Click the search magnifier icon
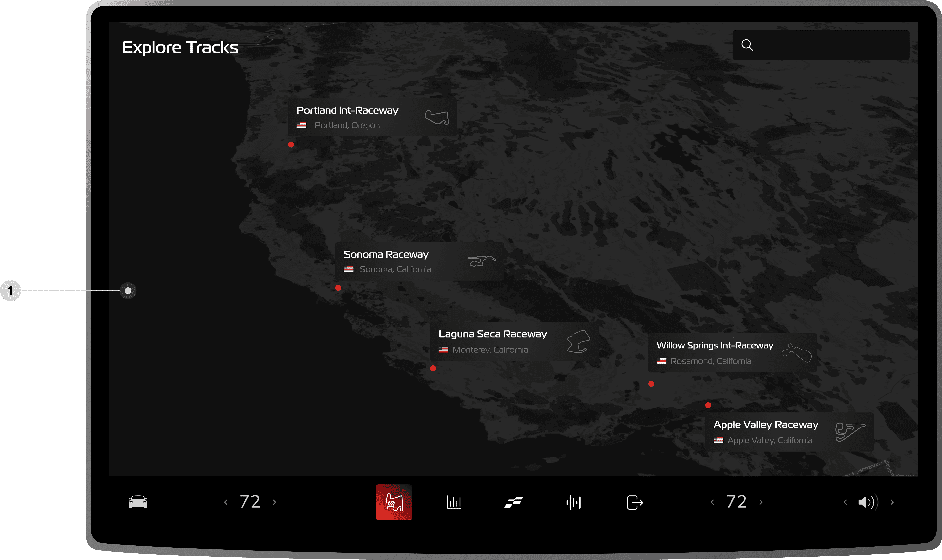This screenshot has width=942, height=560. tap(747, 45)
